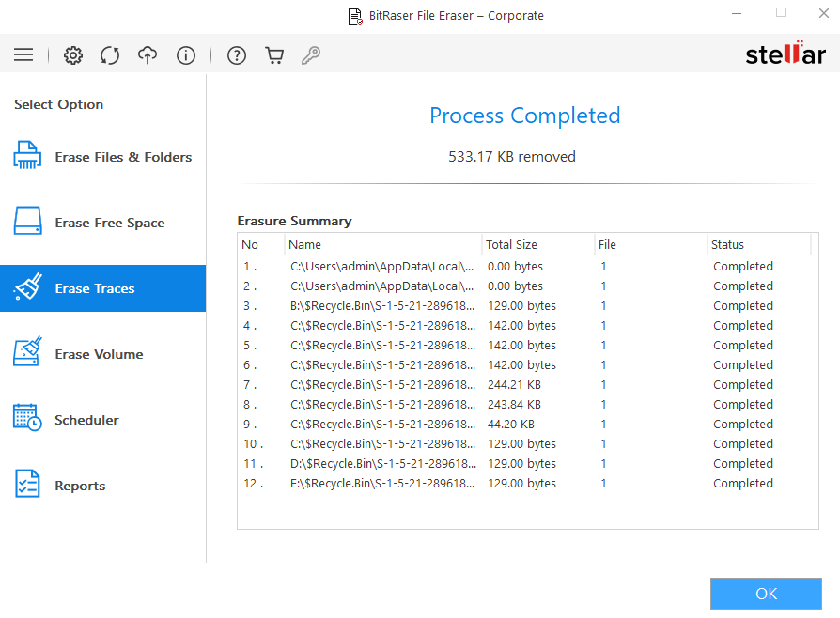Open settings gear icon in toolbar

pyautogui.click(x=73, y=55)
